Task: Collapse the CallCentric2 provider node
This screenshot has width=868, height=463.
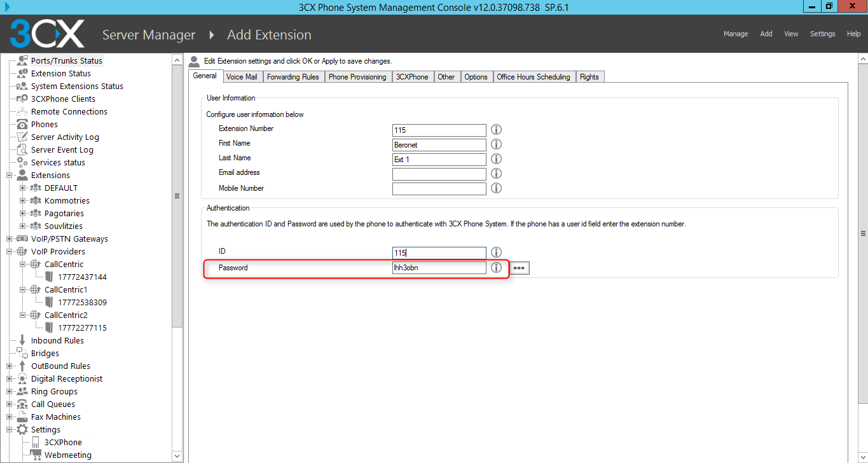Action: pos(23,315)
